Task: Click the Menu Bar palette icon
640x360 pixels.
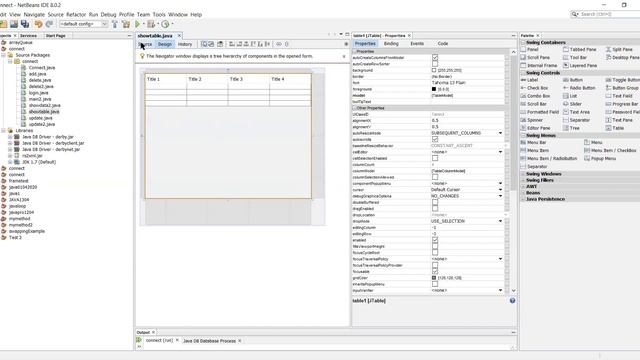Action: [x=523, y=142]
